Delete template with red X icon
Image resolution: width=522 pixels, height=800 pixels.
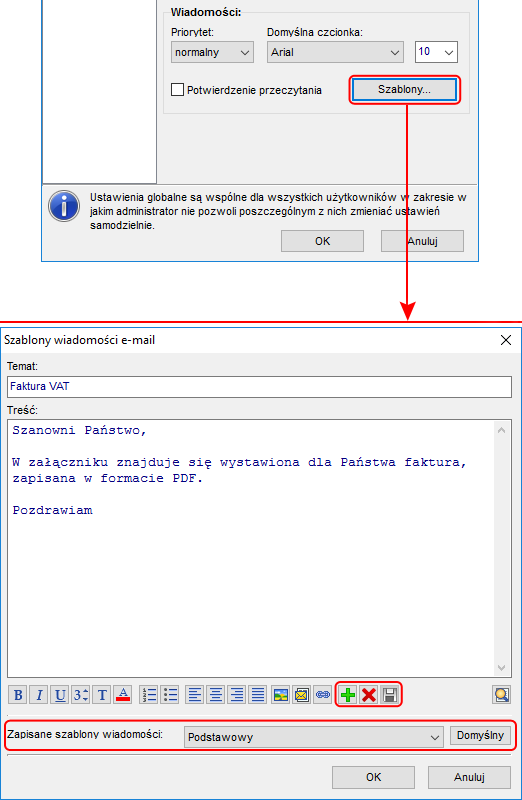pos(369,695)
